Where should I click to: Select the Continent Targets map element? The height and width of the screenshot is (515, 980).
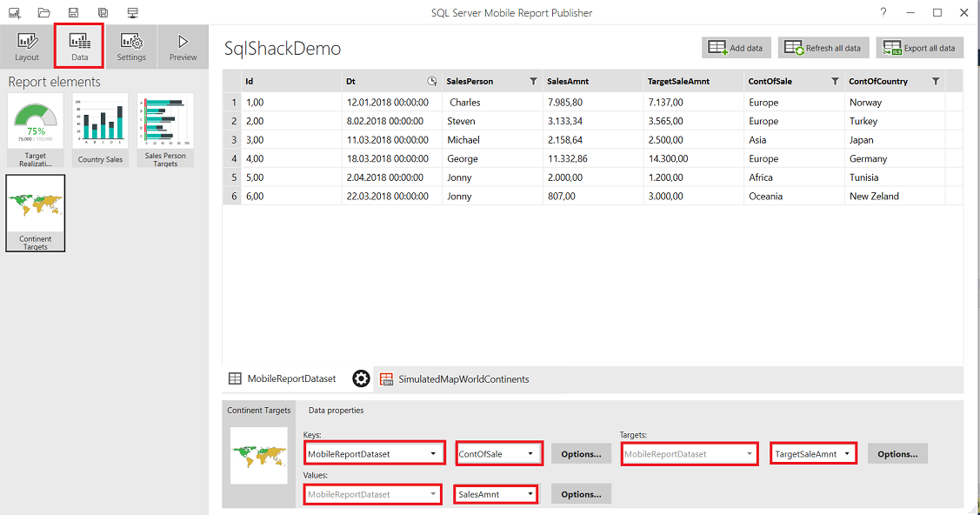tap(36, 213)
